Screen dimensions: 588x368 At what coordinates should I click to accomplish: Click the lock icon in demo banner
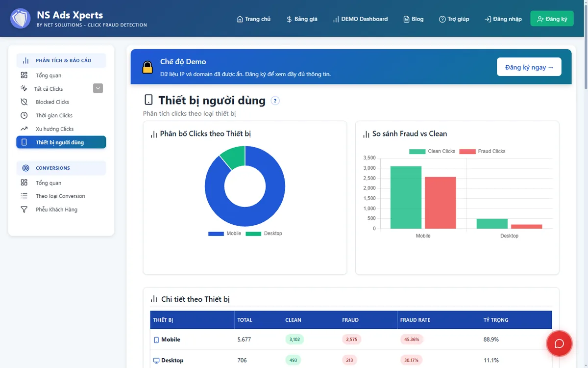[x=147, y=67]
